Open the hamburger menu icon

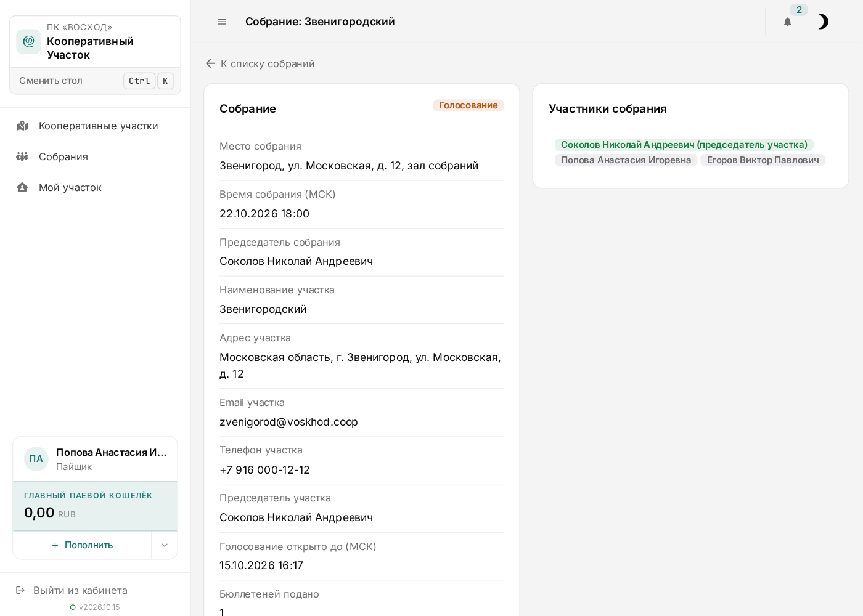coord(222,22)
